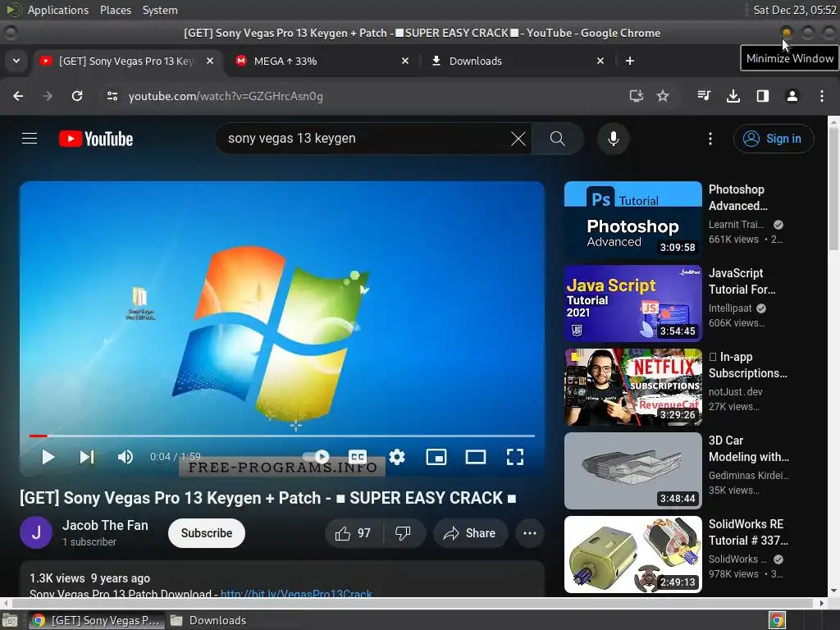The height and width of the screenshot is (630, 840).
Task: Open the System menu
Action: [160, 10]
